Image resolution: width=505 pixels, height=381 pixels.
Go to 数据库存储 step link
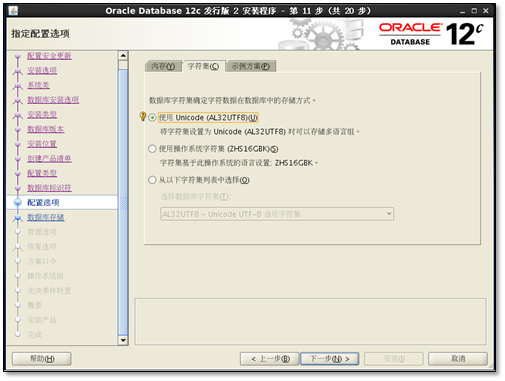pos(46,217)
